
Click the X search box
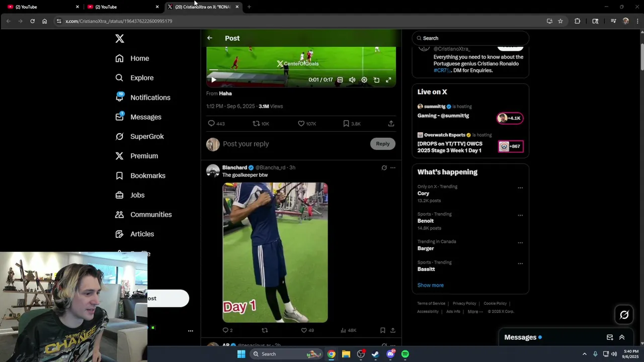(x=470, y=38)
